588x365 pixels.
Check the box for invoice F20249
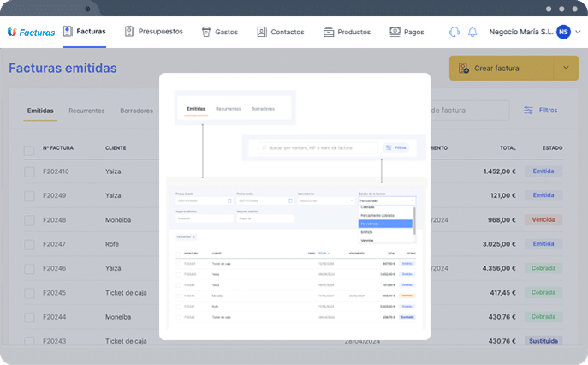[x=29, y=196]
